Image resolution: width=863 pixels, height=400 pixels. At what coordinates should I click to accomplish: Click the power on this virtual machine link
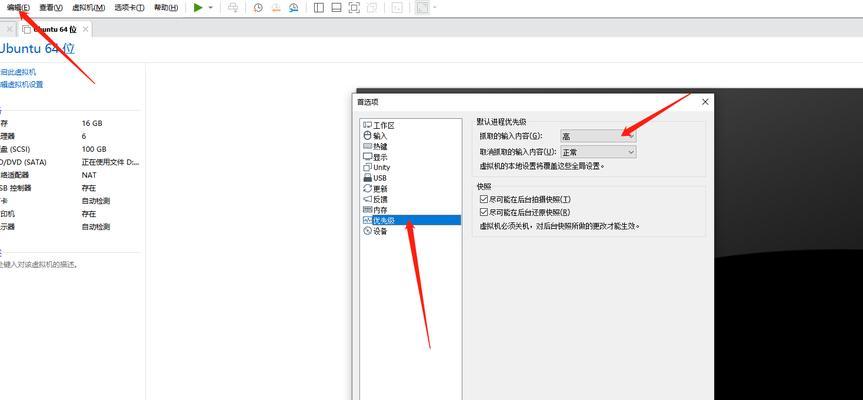pyautogui.click(x=18, y=72)
